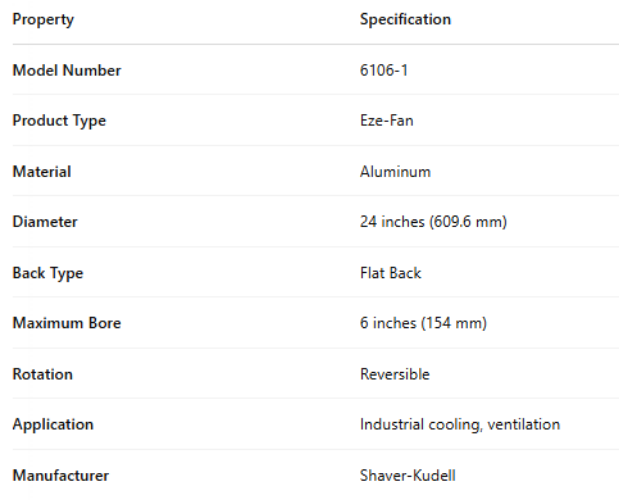Click the Shaver-Kudell manufacturer value

[402, 475]
